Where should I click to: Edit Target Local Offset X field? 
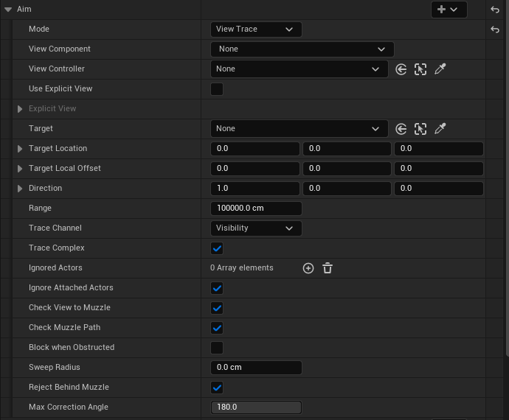coord(255,169)
